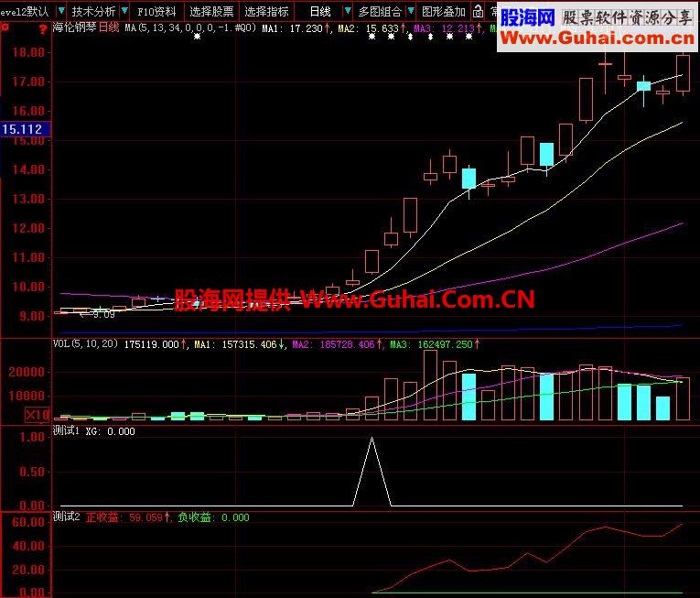Open the dropdown arrow after 多图组合
This screenshot has height=598, width=700.
pos(411,11)
